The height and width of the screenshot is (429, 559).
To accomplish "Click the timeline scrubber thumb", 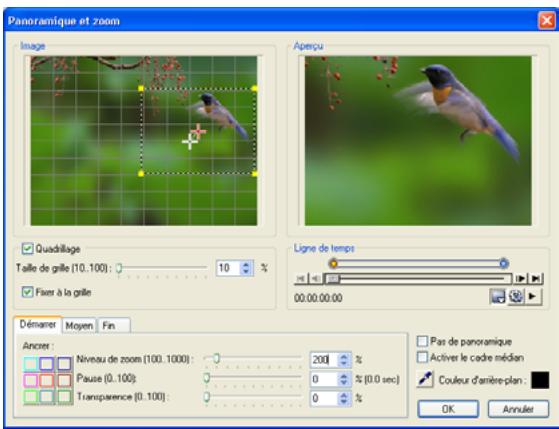I will 333,279.
